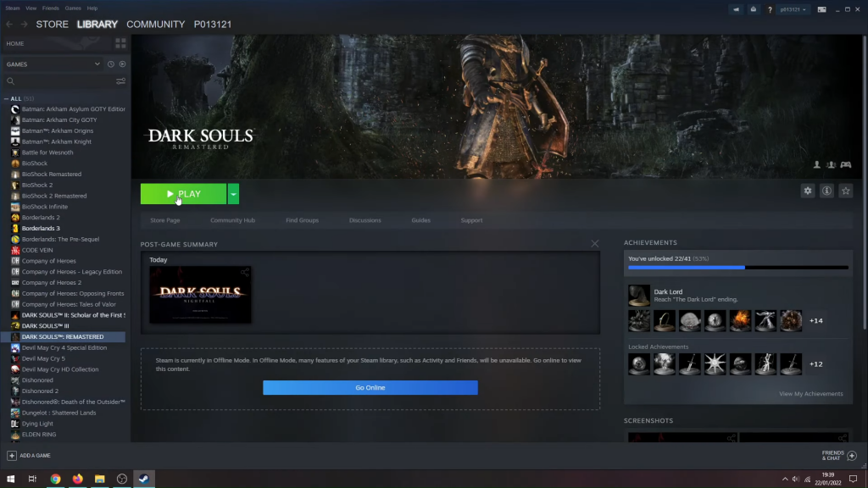Show the +12 more locked achievements
The image size is (868, 488).
[816, 364]
